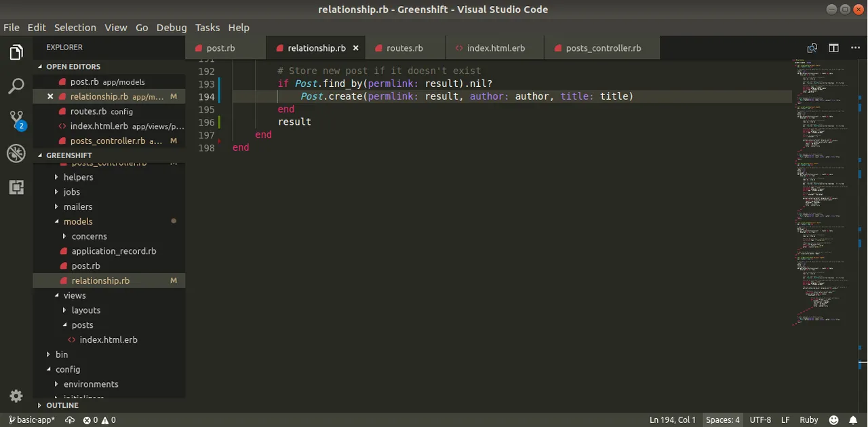Place cursor on 'result' at line 196

point(294,122)
